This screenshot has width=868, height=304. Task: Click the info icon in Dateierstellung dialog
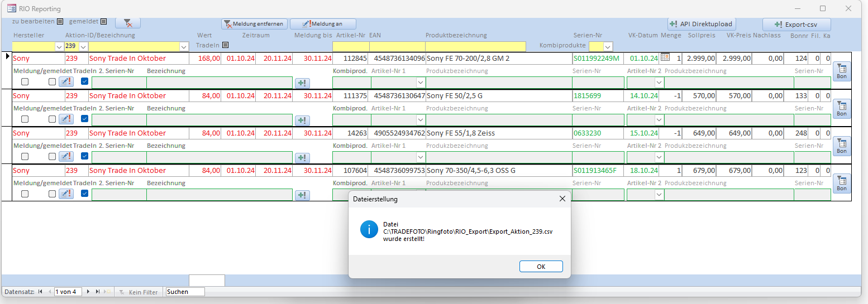(x=369, y=229)
